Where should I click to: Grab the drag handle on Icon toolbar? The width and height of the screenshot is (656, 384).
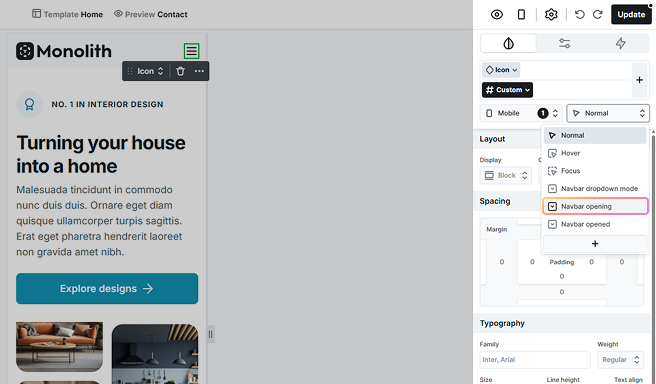point(130,71)
